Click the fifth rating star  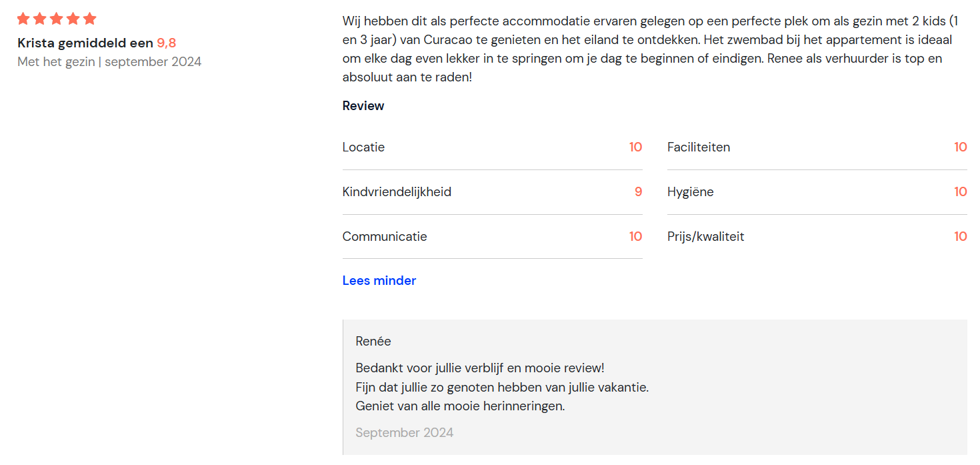(x=90, y=19)
